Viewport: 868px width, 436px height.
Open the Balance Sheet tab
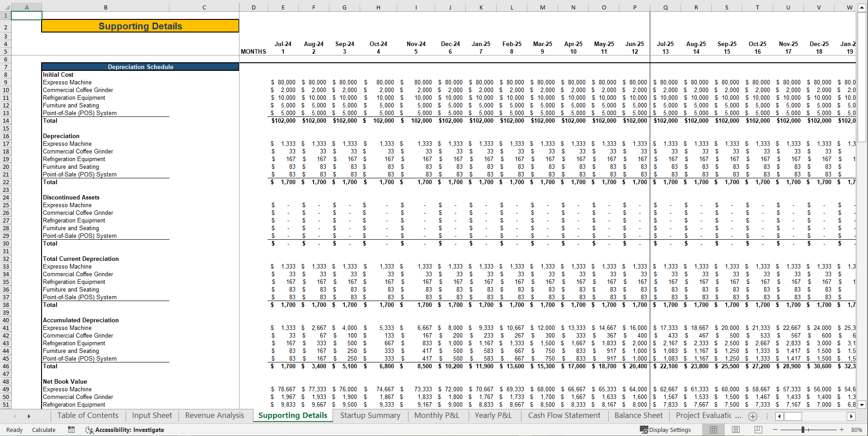click(x=638, y=415)
